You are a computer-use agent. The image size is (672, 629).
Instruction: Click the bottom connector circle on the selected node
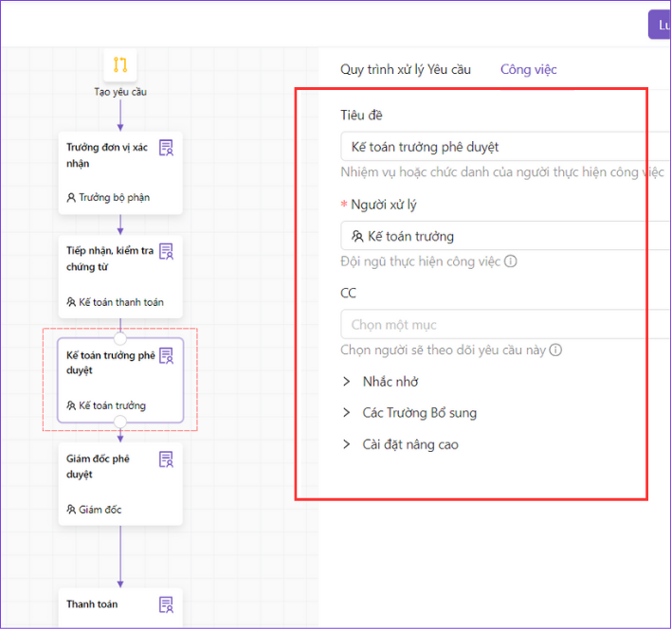[x=120, y=422]
